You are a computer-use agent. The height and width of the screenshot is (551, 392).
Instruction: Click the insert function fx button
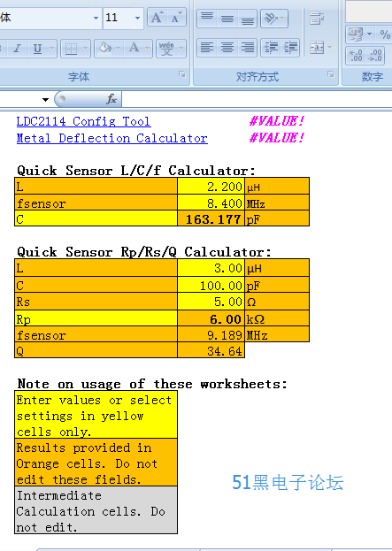pyautogui.click(x=111, y=99)
